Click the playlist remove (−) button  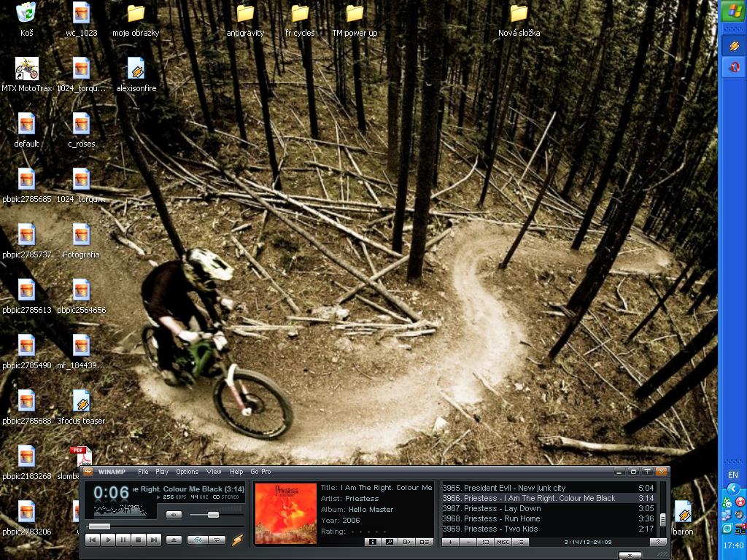tap(468, 542)
